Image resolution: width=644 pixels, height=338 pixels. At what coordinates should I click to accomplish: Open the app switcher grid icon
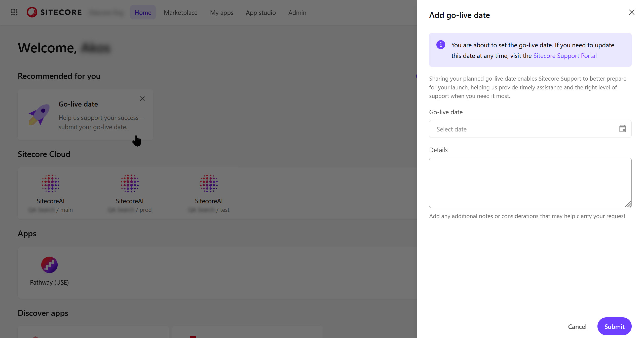(x=14, y=12)
